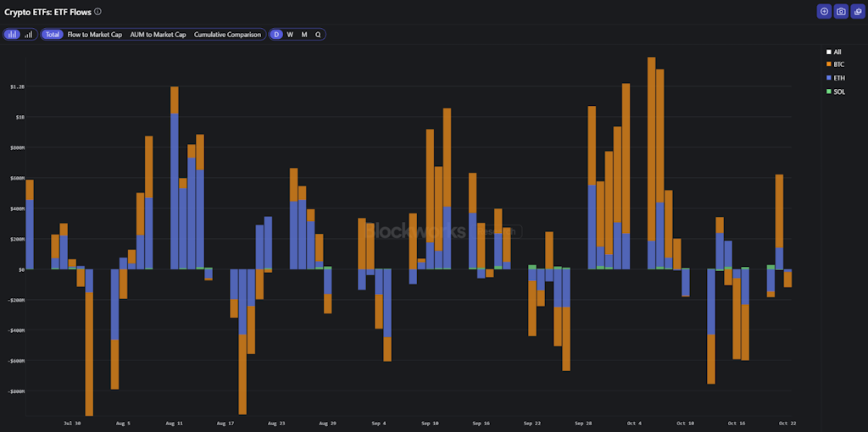The image size is (868, 432).
Task: Switch to quarterly (Q) interval
Action: (x=318, y=35)
